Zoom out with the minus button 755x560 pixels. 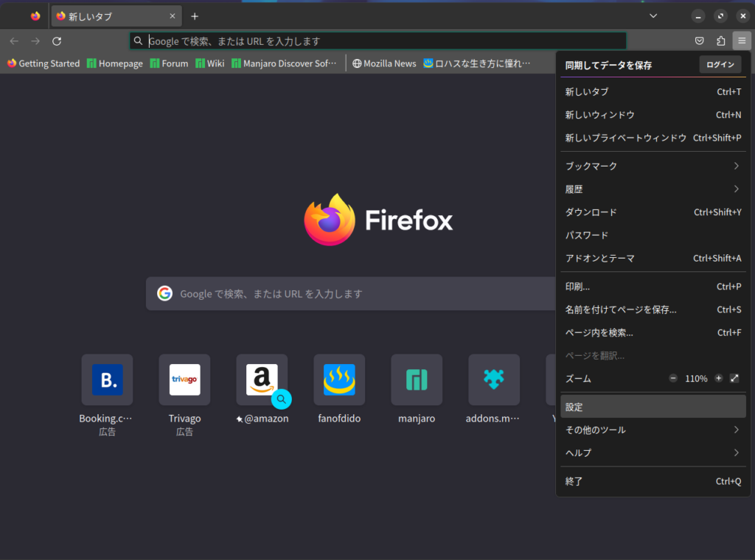pos(673,378)
